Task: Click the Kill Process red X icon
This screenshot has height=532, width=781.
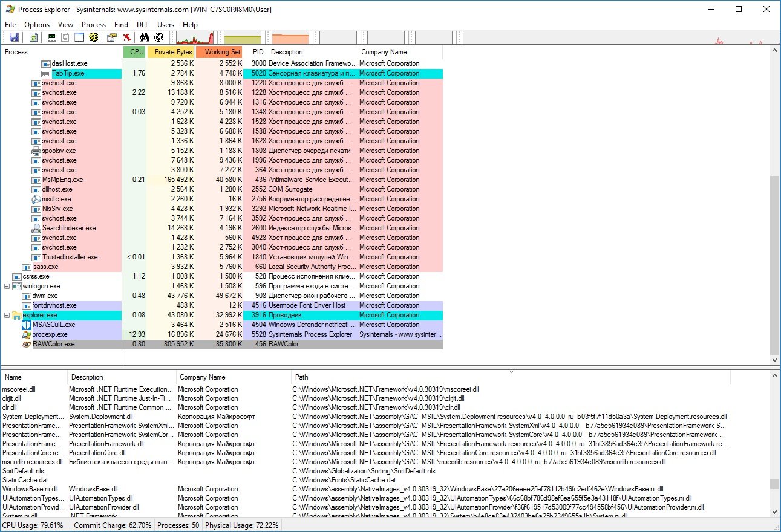Action: [x=127, y=37]
